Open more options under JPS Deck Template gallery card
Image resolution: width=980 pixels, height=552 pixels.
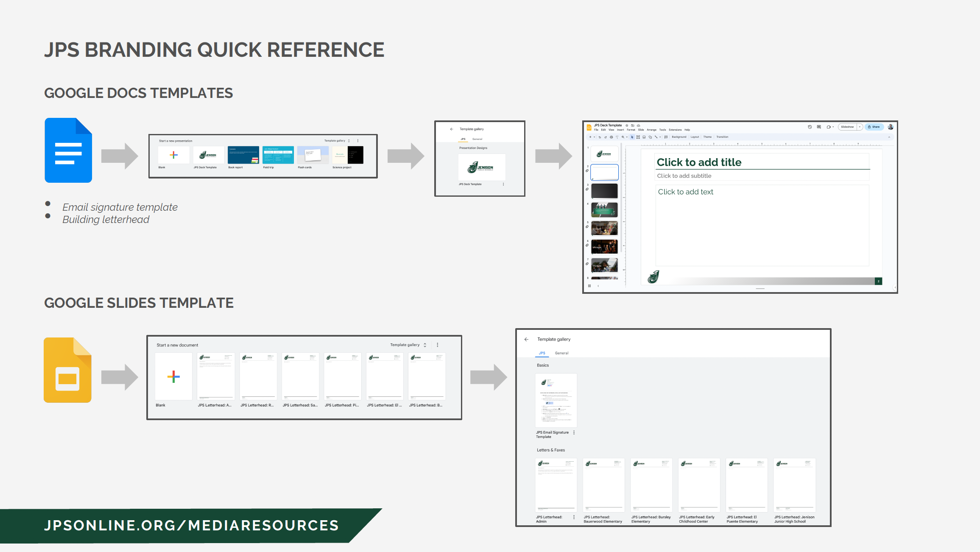503,184
